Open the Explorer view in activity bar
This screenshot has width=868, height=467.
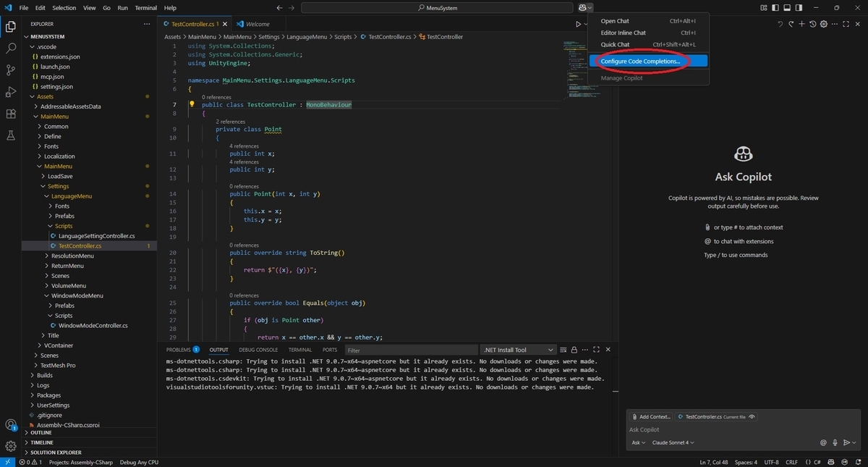click(x=11, y=27)
